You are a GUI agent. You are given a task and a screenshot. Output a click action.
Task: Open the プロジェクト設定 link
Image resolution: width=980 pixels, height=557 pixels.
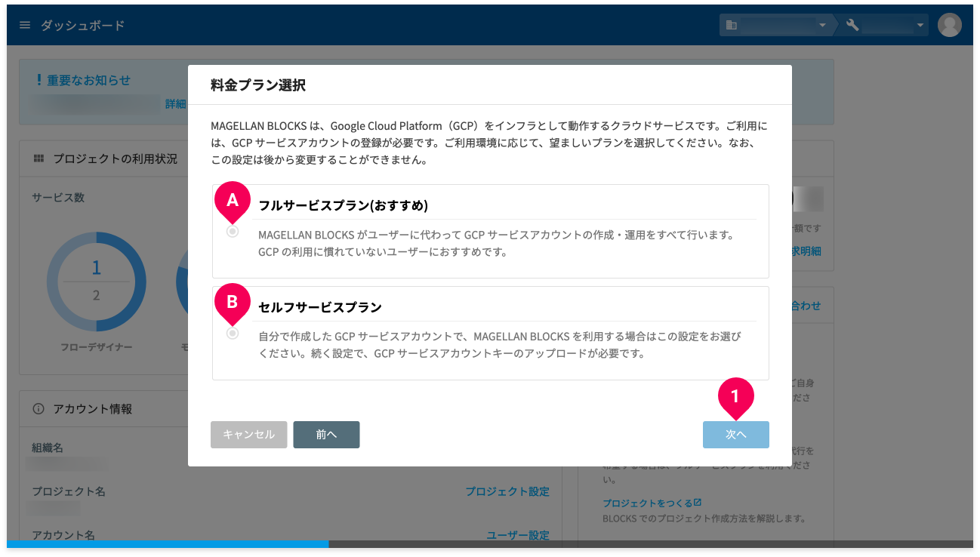(507, 491)
